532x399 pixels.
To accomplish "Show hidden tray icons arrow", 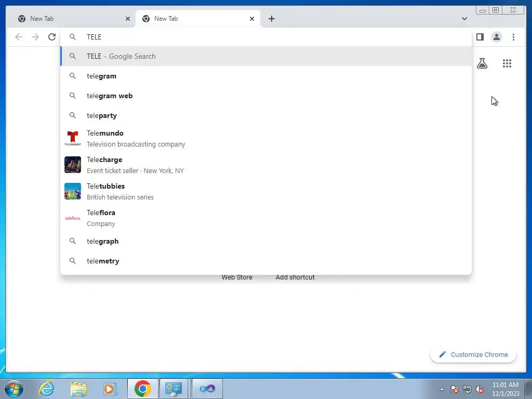I will pyautogui.click(x=442, y=389).
